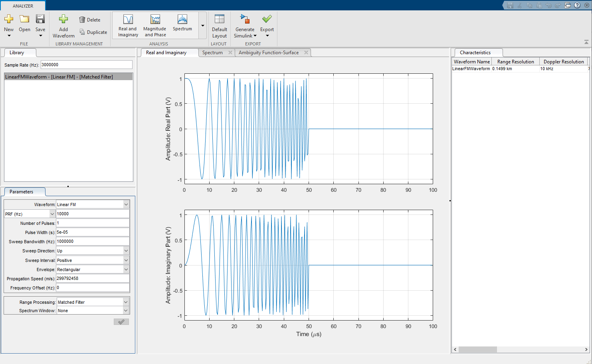
Task: Add a new waveform to the library
Action: click(63, 24)
